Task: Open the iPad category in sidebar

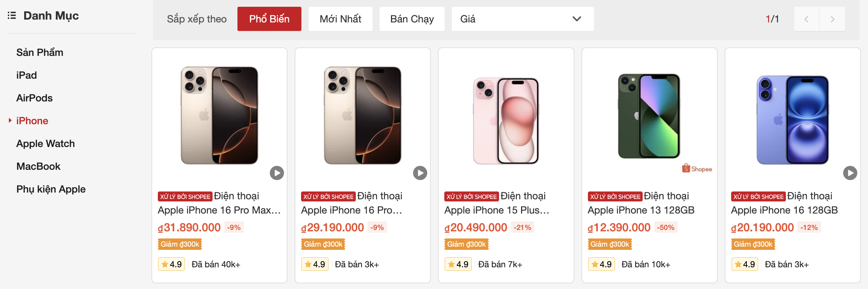Action: pyautogui.click(x=26, y=75)
